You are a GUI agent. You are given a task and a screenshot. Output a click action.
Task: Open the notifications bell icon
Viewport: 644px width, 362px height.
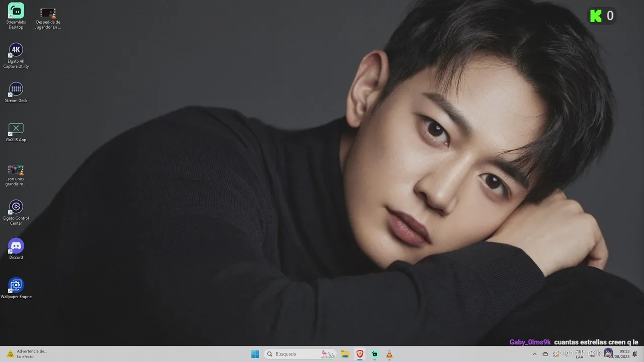tap(635, 354)
